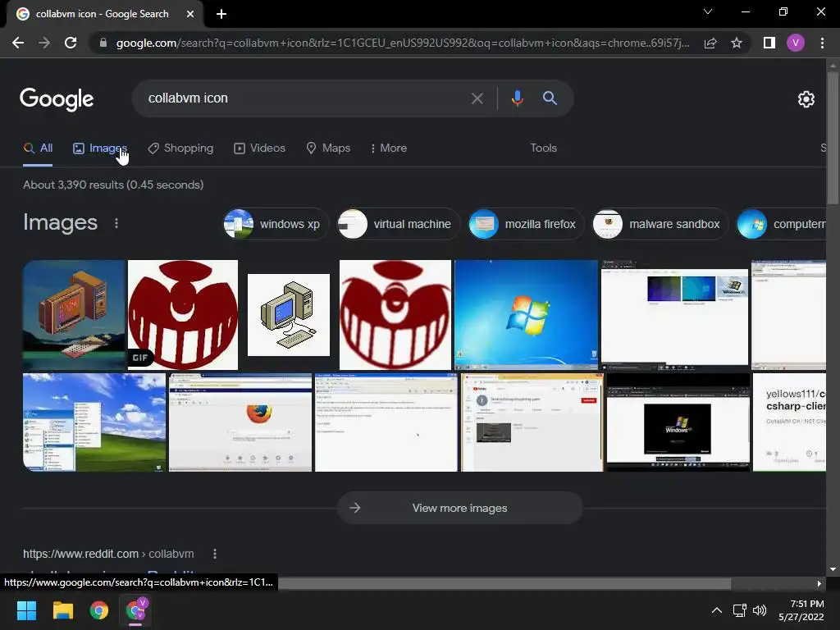View site info via the padlock icon

103,43
